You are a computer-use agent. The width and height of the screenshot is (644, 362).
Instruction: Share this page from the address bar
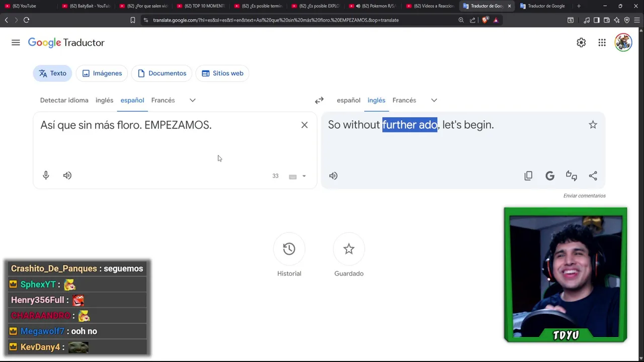coord(472,20)
